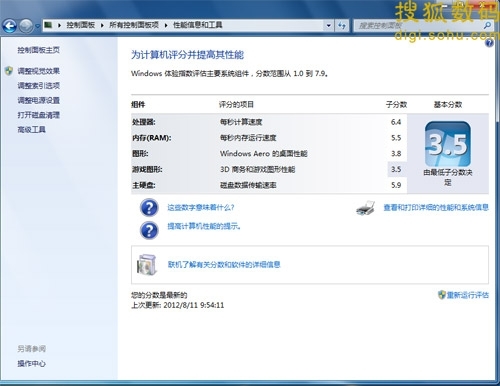Refresh the page with the refresh button

click(x=342, y=25)
